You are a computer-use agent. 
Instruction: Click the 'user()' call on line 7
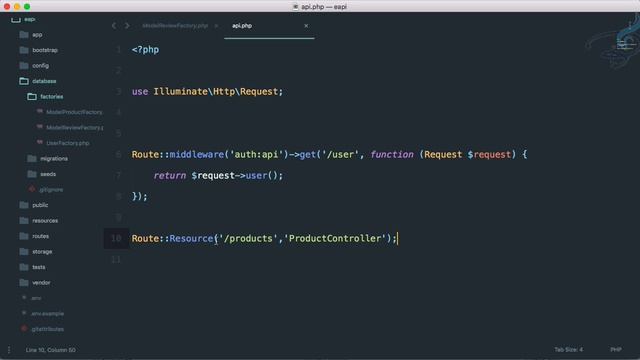(x=262, y=176)
